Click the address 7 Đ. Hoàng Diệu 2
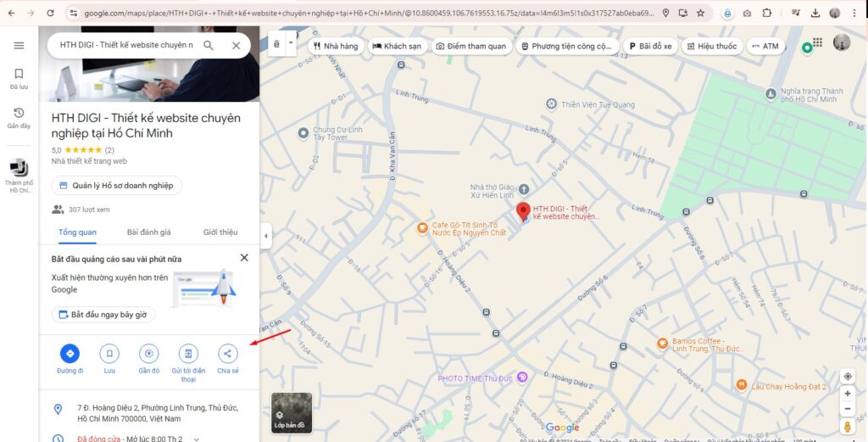Screen dimensions: 868x442 coord(158,413)
